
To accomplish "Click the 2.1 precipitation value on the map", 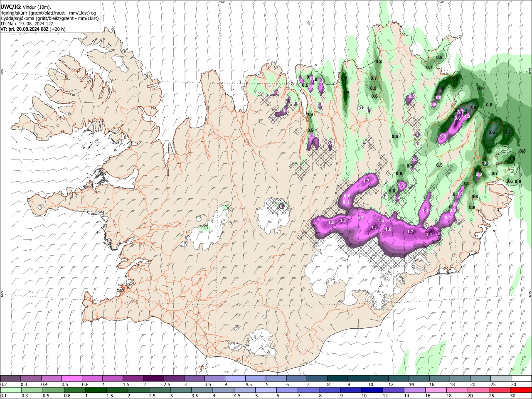I will [x=429, y=234].
